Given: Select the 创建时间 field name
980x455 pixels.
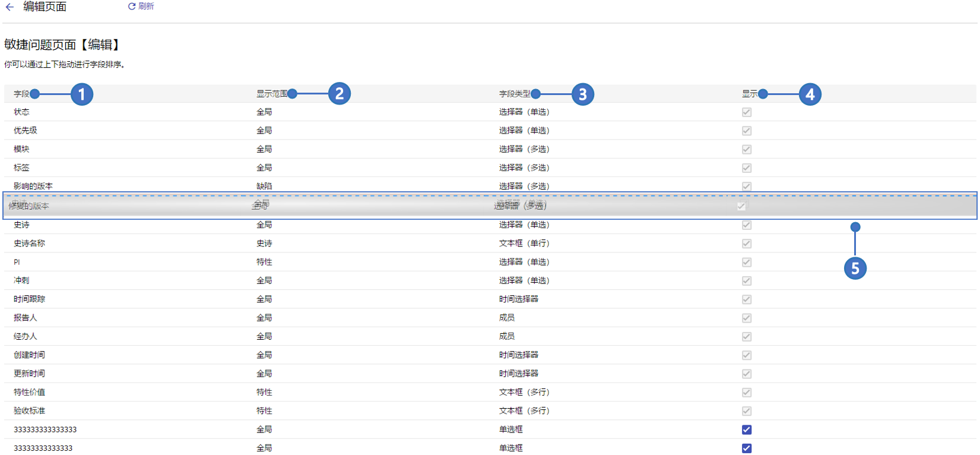Looking at the screenshot, I should 29,355.
